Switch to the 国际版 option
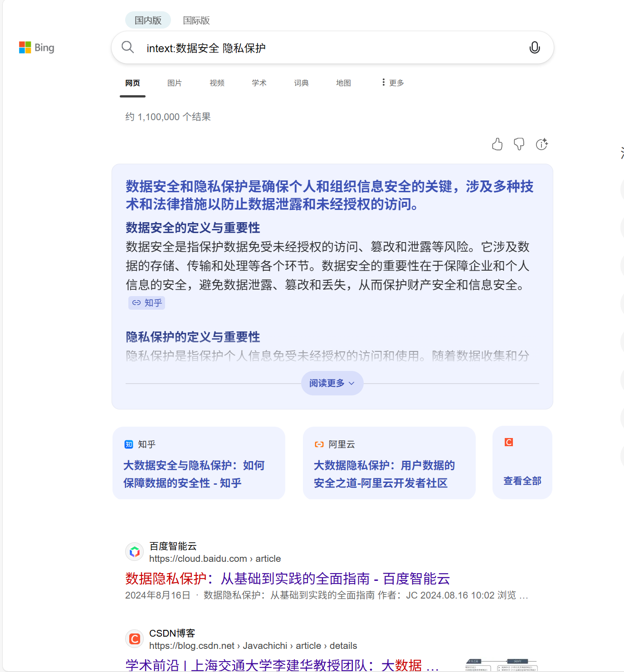The height and width of the screenshot is (672, 624). [197, 20]
